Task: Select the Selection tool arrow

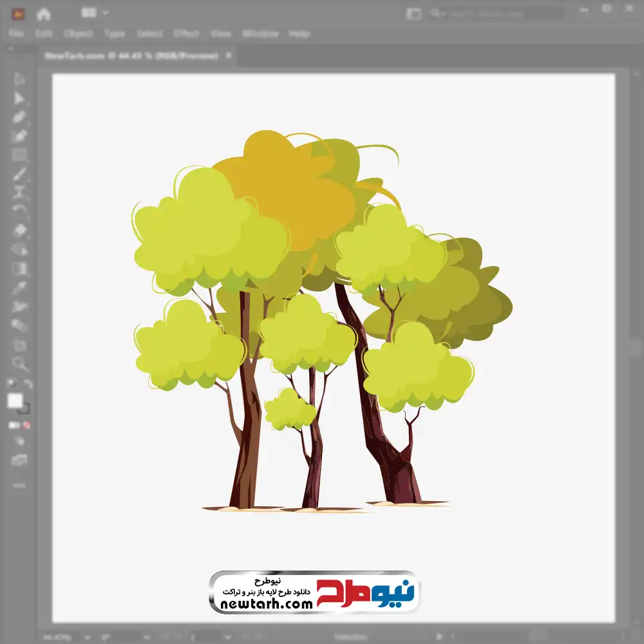Action: [x=19, y=80]
